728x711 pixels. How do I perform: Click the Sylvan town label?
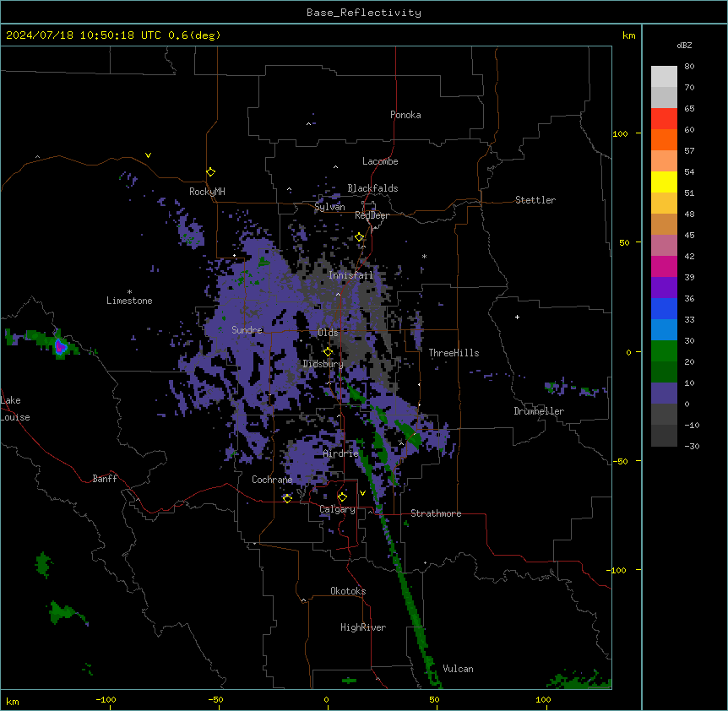click(329, 207)
